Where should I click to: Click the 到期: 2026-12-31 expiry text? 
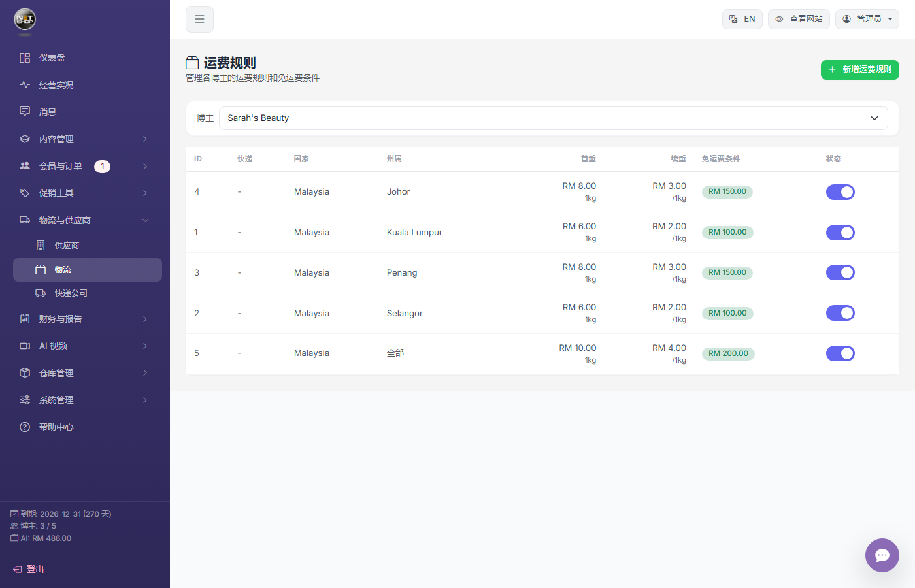[66, 514]
